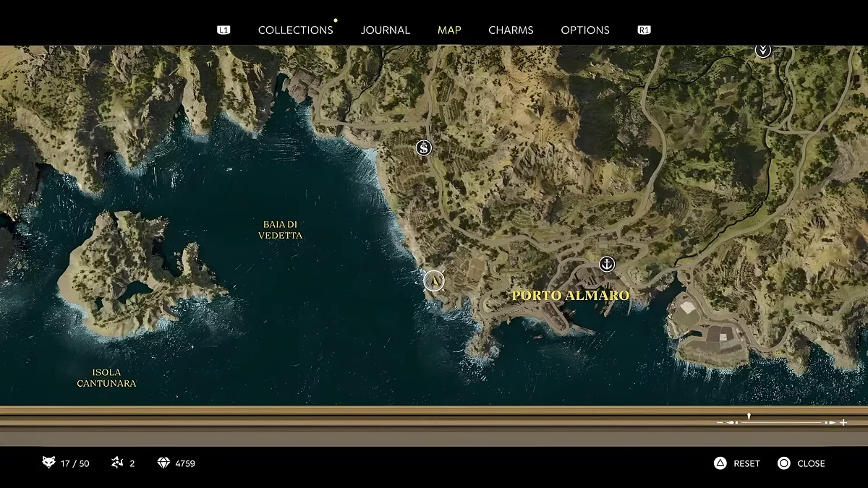Open the Charms tab
Viewport: 868px width, 488px height.
click(x=511, y=30)
